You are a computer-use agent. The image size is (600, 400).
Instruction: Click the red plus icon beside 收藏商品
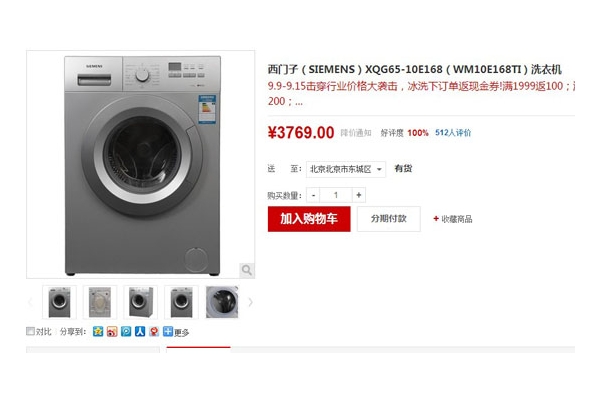click(436, 219)
